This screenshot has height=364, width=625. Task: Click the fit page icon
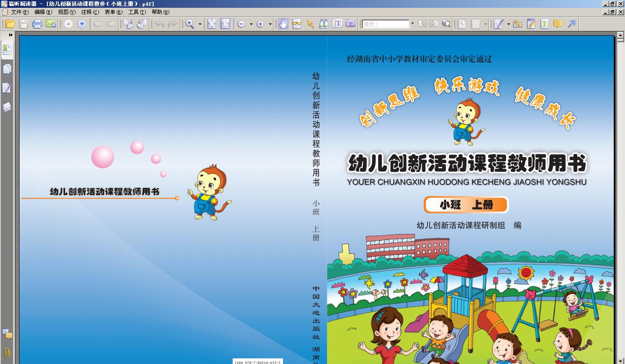(212, 24)
